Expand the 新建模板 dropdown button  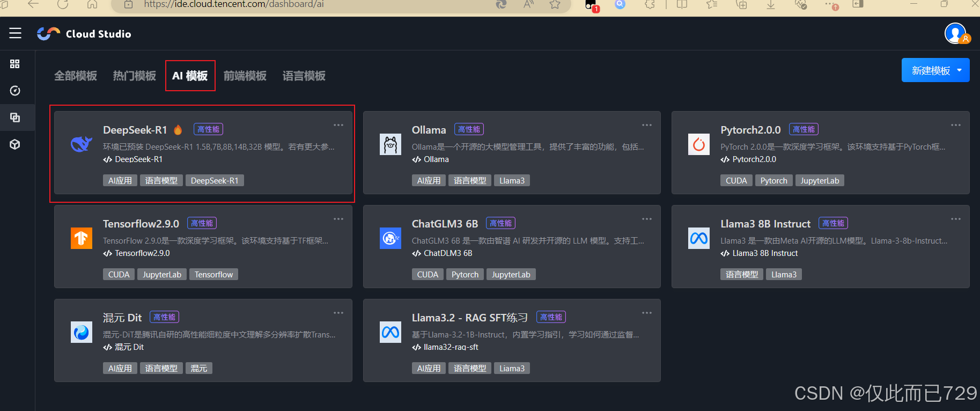tap(935, 70)
